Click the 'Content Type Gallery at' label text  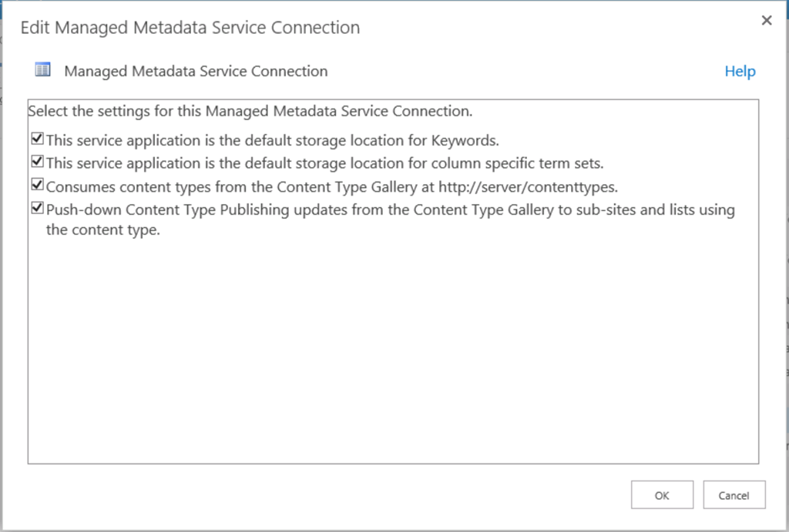click(355, 187)
